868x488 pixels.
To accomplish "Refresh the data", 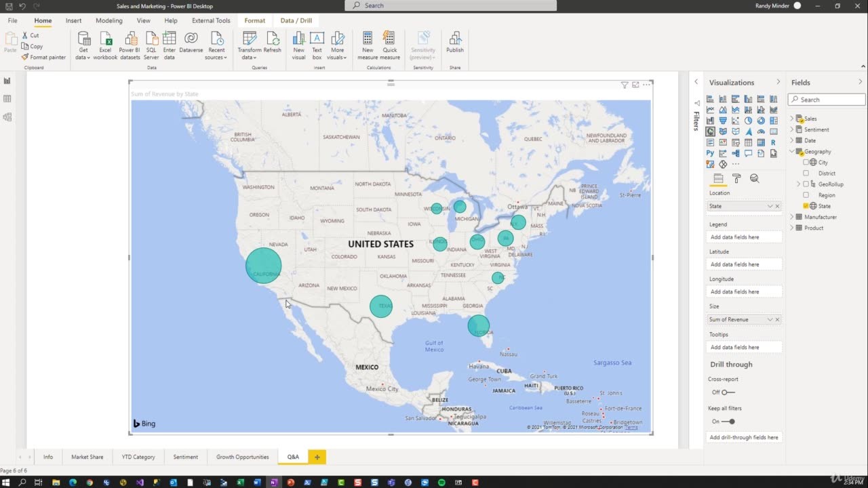I will (273, 42).
